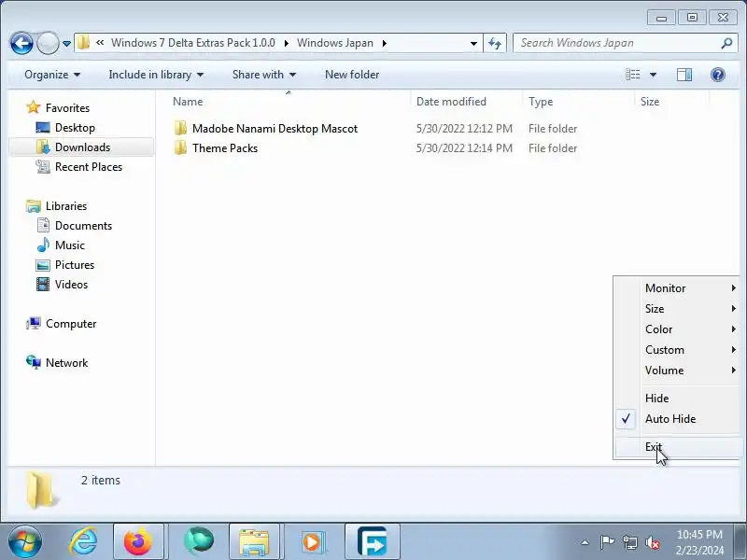Screen dimensions: 747x560
Task: Click the details pane folder thumbnail
Action: [42, 489]
